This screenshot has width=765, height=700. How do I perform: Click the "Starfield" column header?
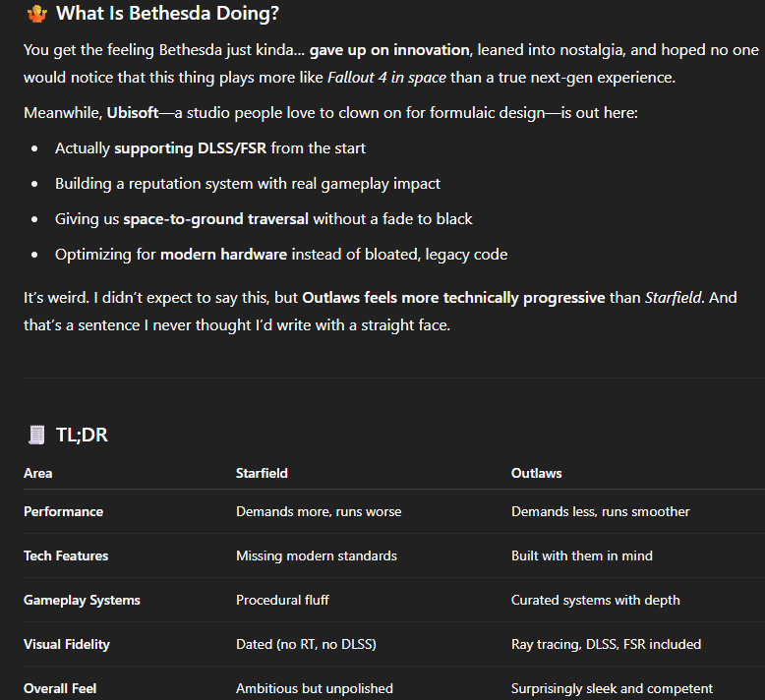click(262, 473)
